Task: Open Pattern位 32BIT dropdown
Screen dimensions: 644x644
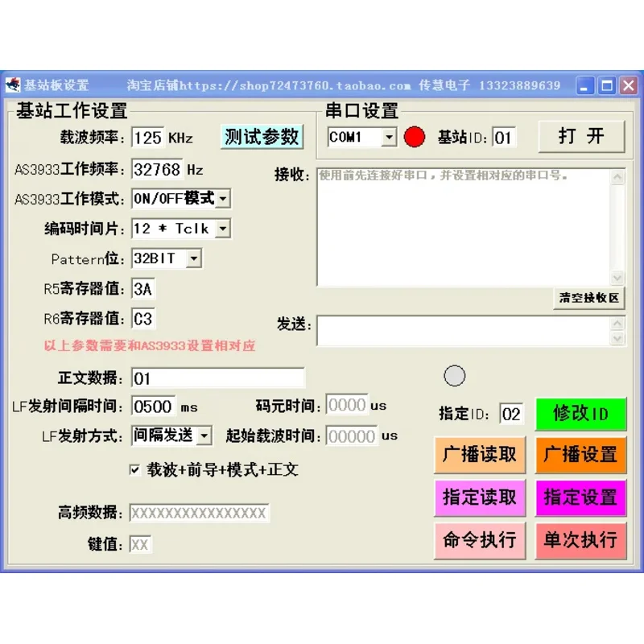Action: pos(193,258)
